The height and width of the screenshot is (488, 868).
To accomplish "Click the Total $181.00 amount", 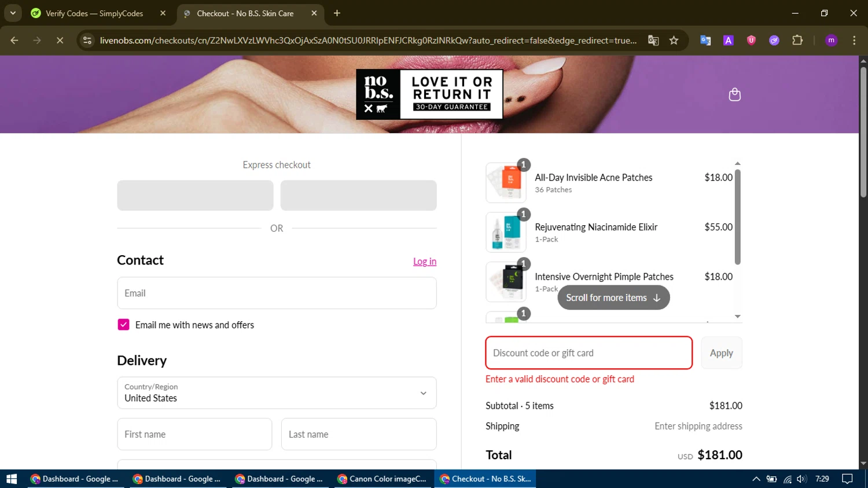I will [720, 455].
